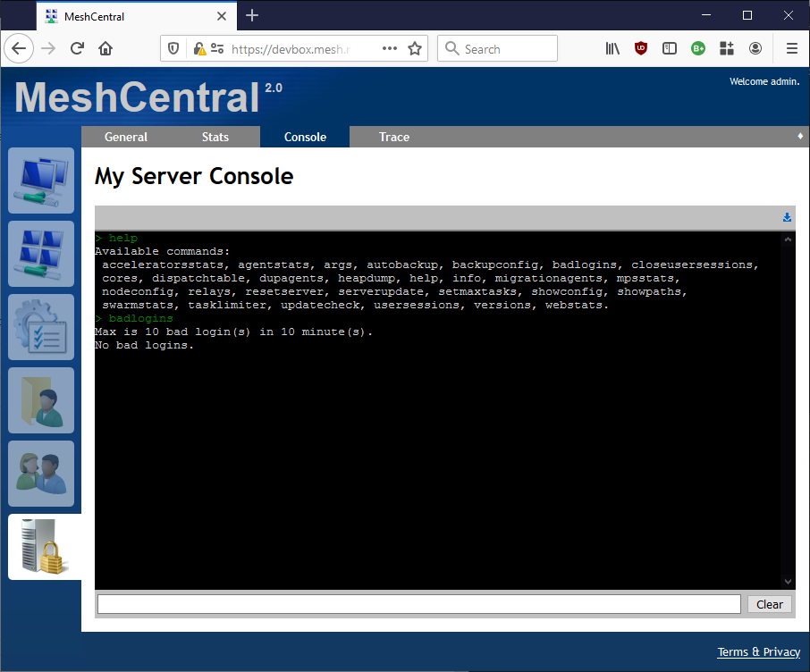Open My Files folder and person icon

click(x=41, y=400)
